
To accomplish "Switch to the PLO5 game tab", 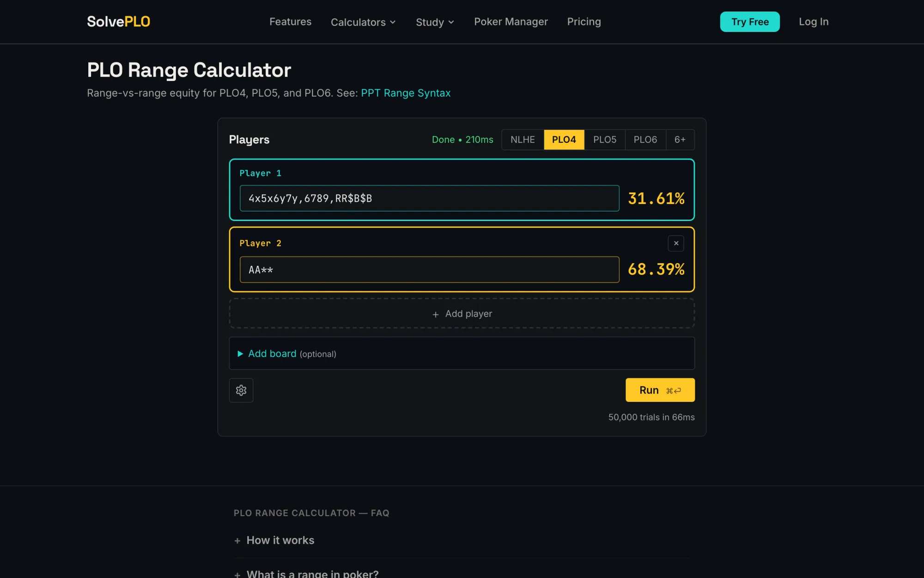I will tap(605, 140).
